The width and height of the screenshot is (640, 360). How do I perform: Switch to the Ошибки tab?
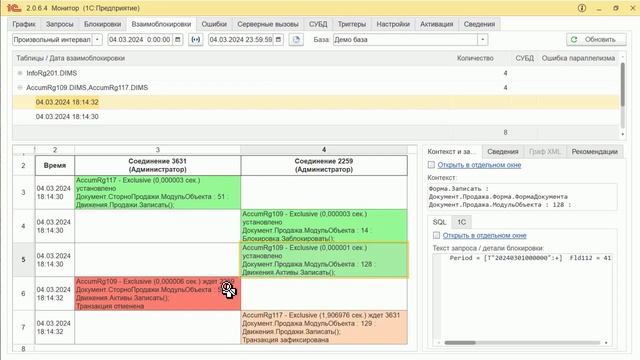(214, 24)
